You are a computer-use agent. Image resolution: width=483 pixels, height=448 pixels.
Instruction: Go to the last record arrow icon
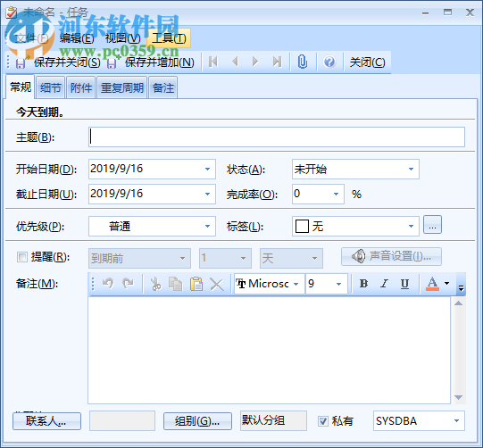coord(278,62)
